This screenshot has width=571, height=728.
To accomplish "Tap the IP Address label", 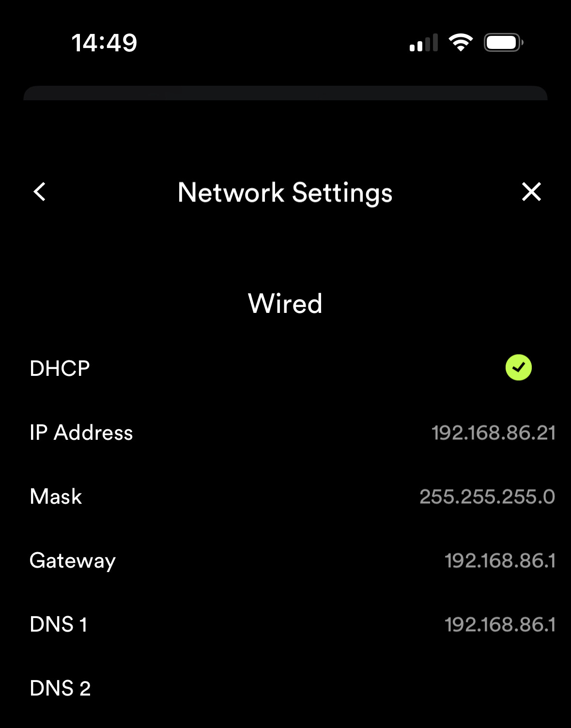I will pyautogui.click(x=81, y=433).
